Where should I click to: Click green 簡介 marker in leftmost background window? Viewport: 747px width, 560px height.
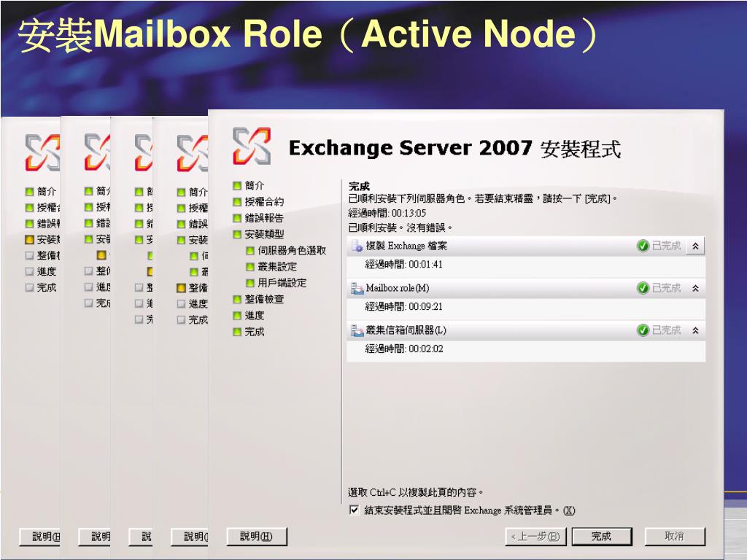pos(29,192)
